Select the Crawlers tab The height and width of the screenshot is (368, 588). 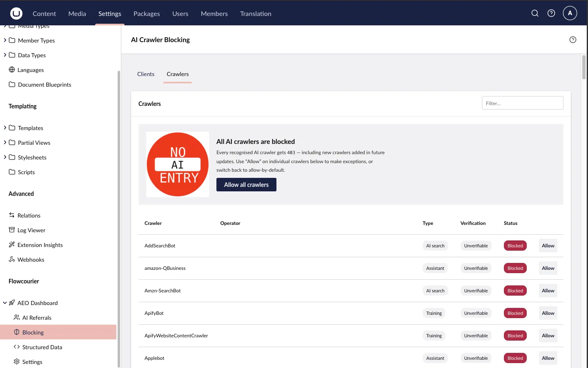tap(178, 74)
